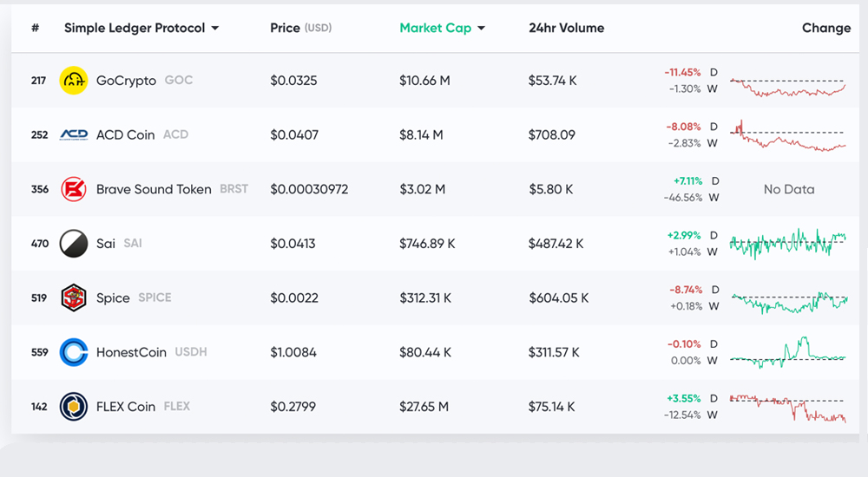The width and height of the screenshot is (868, 477).
Task: Click rank number 142
Action: [x=39, y=407]
